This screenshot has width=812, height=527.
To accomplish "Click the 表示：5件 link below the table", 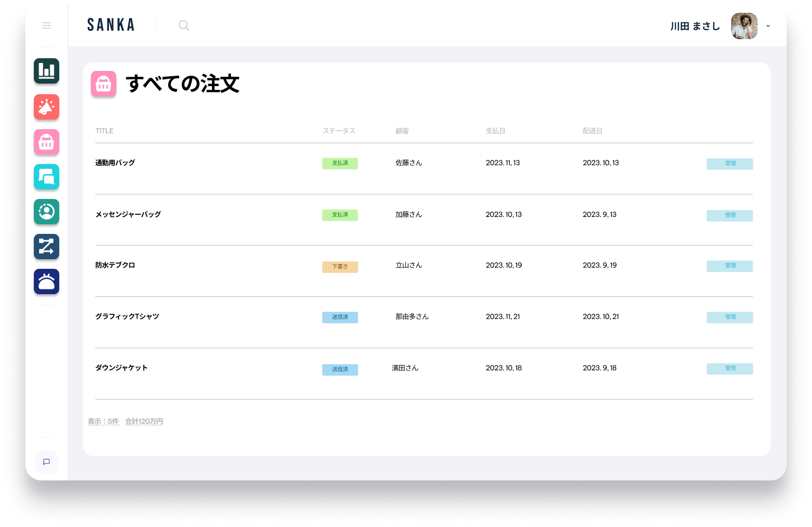I will pos(103,422).
